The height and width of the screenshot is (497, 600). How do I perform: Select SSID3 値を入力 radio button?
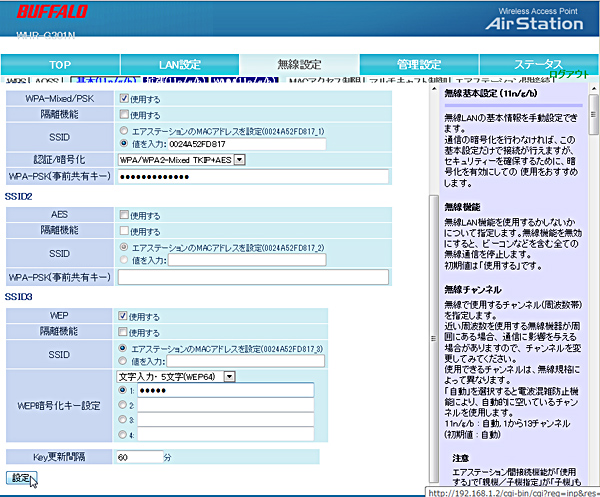(x=124, y=361)
